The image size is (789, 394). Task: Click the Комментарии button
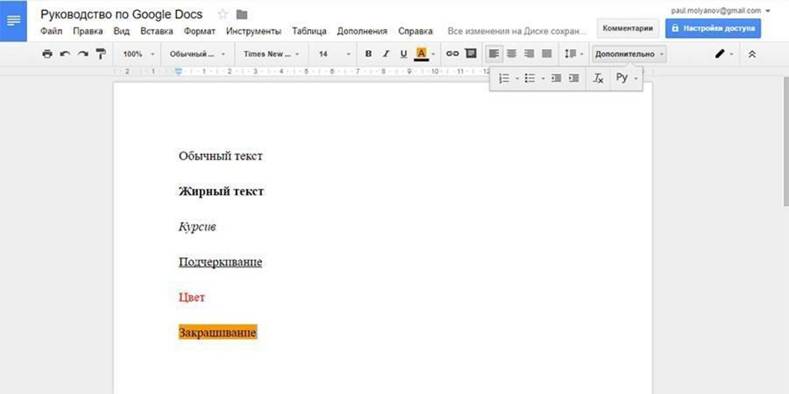pyautogui.click(x=628, y=29)
